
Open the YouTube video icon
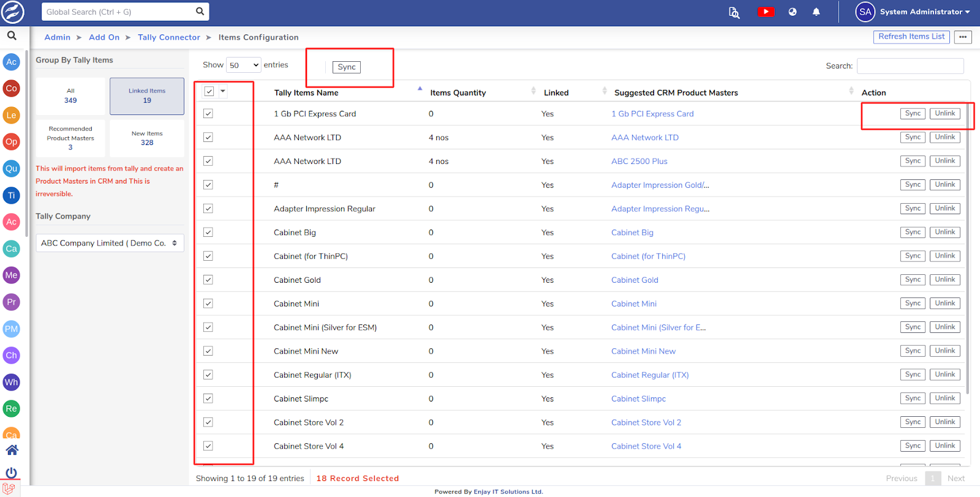(x=766, y=12)
